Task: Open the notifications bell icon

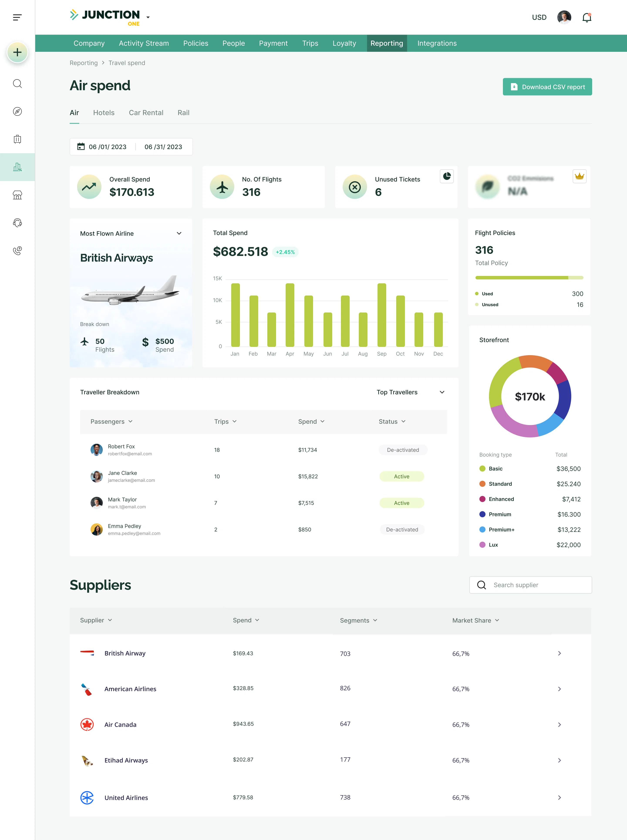Action: 587,17
